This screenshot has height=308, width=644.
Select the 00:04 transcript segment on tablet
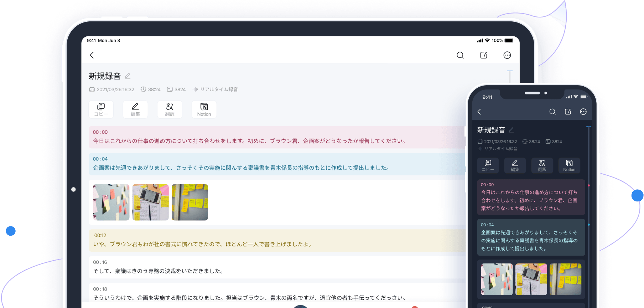[x=277, y=164]
